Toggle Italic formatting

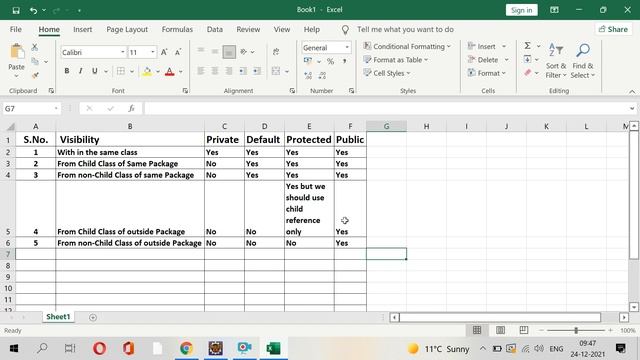[x=80, y=71]
